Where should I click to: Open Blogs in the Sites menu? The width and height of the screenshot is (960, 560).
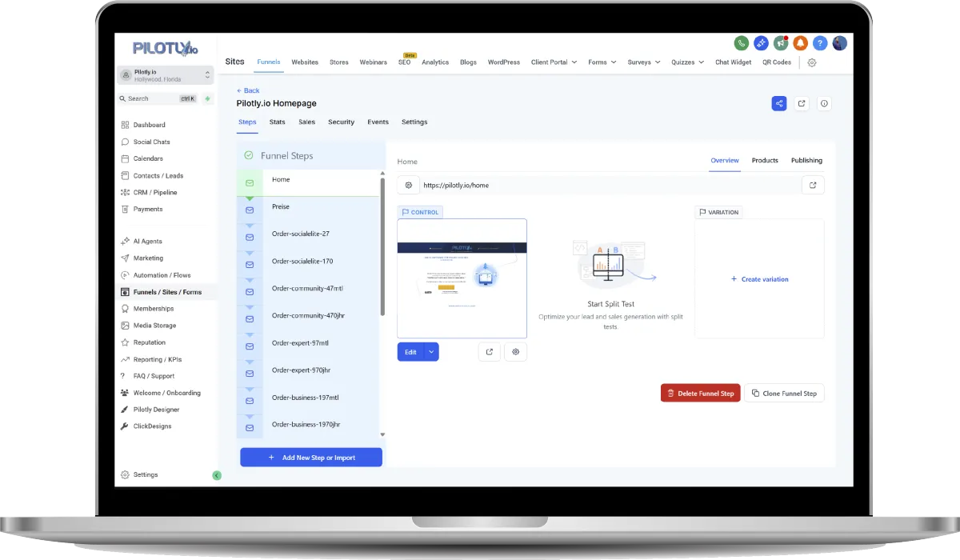tap(468, 62)
